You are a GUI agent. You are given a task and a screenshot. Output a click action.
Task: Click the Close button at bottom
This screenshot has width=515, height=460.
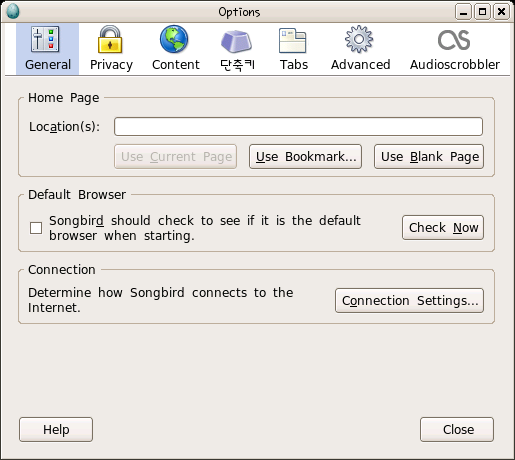(457, 430)
